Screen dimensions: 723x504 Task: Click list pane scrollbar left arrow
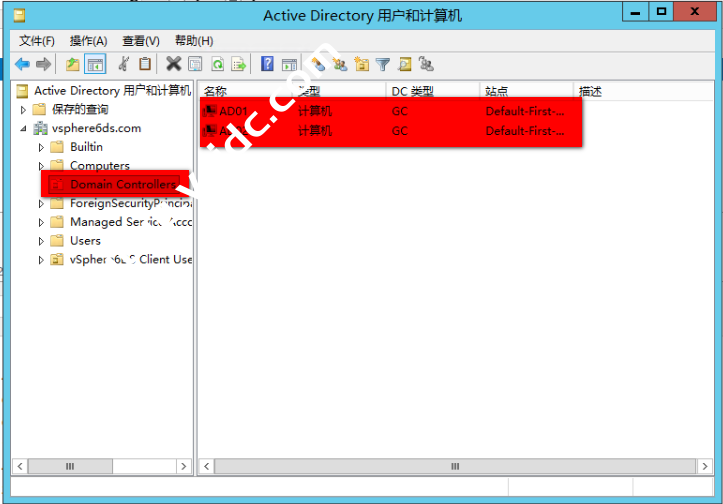click(x=207, y=466)
